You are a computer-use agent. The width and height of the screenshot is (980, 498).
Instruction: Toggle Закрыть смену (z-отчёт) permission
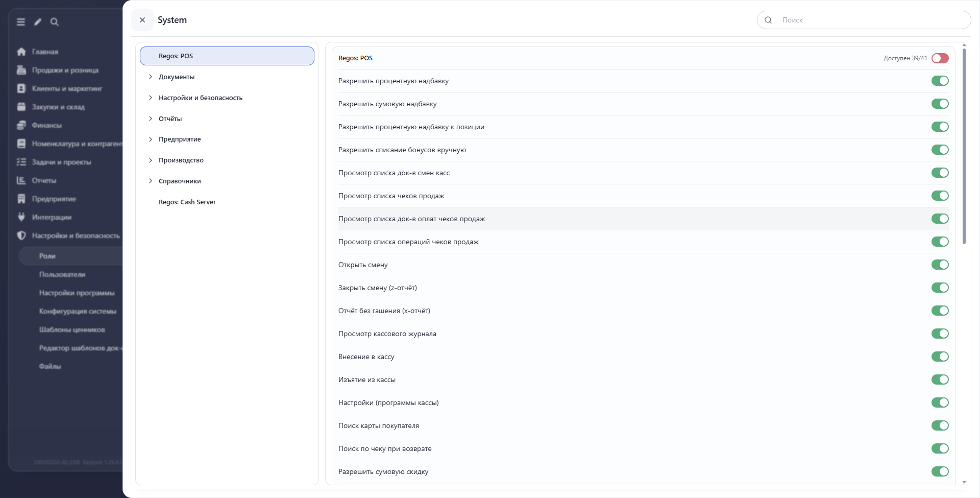(940, 288)
